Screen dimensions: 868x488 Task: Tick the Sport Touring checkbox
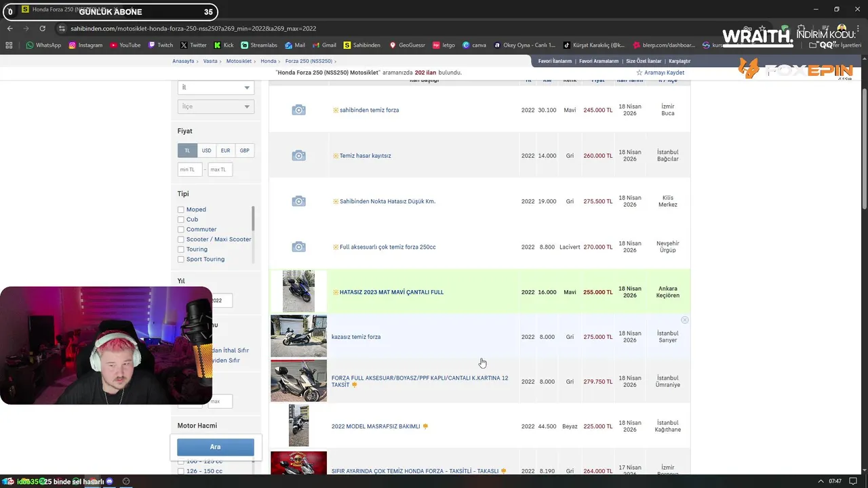pyautogui.click(x=181, y=260)
